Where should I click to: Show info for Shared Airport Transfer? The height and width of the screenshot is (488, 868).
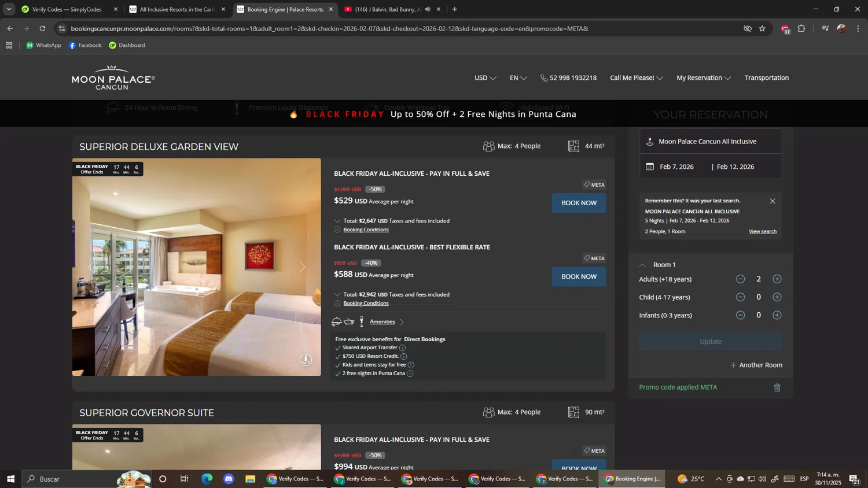(402, 348)
